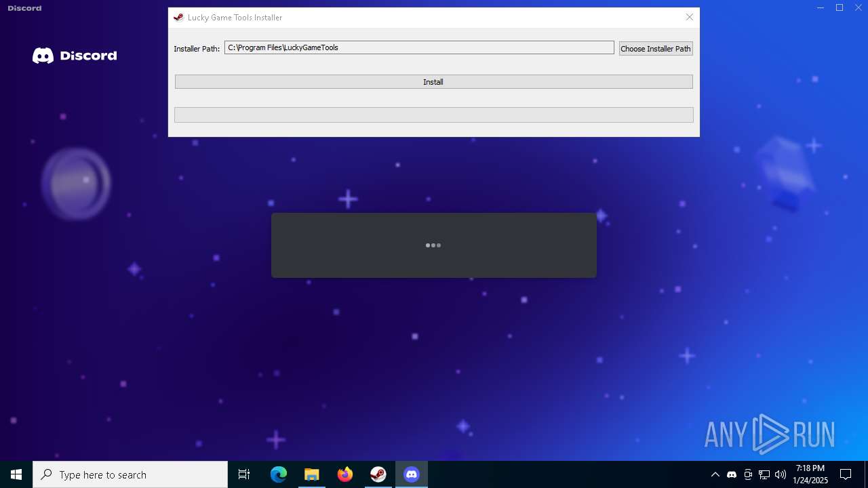Open the volume tray icon
This screenshot has height=488, width=868.
coord(781,474)
